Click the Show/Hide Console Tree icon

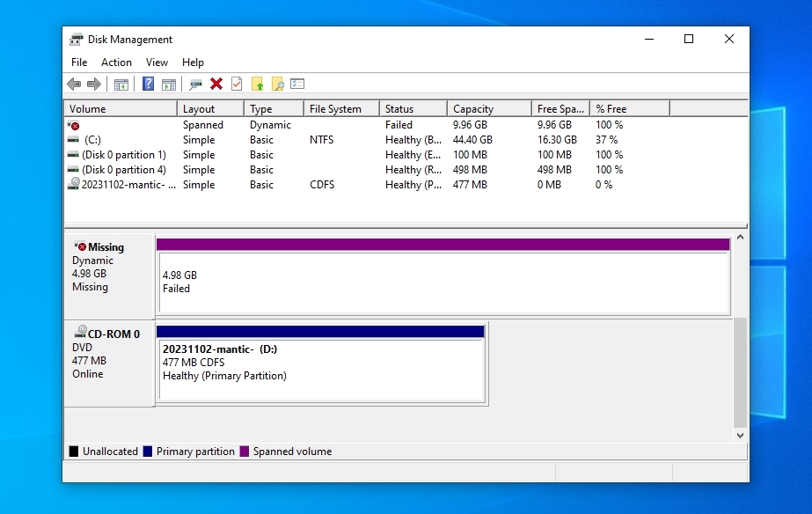pyautogui.click(x=121, y=84)
